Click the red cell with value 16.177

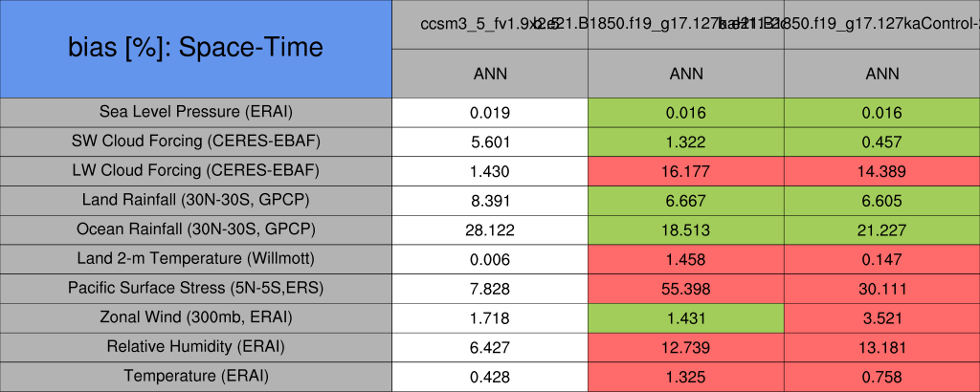point(685,171)
